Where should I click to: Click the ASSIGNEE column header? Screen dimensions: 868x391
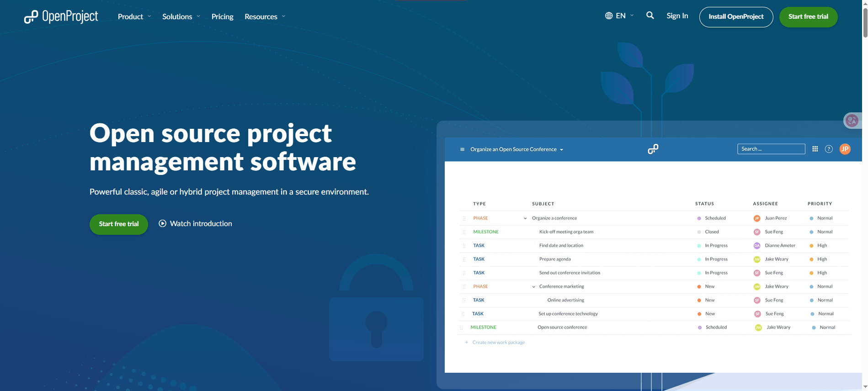click(765, 204)
